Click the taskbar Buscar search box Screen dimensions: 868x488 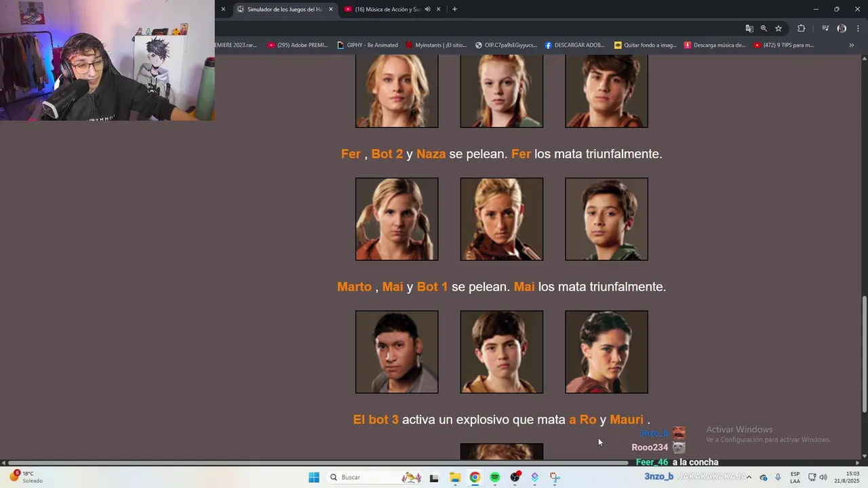pos(374,477)
